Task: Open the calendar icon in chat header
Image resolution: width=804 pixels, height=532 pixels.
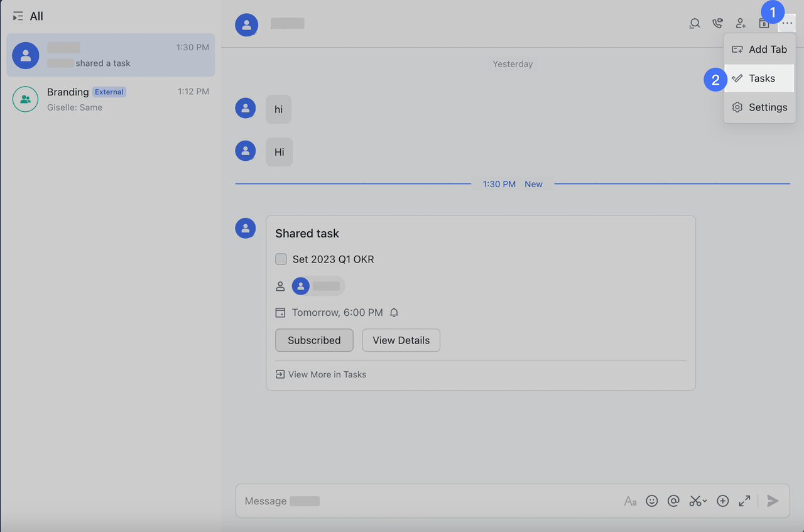Action: tap(764, 24)
